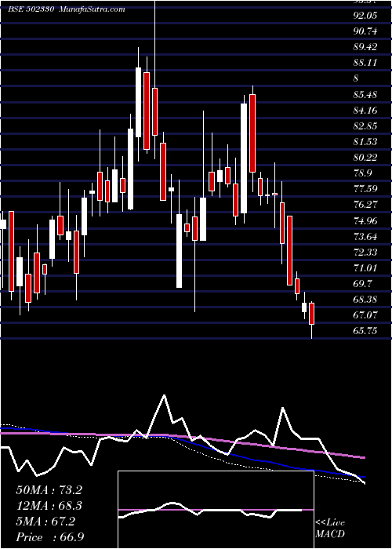Select the 73.64 price value
392x549 pixels.
[x=365, y=236]
